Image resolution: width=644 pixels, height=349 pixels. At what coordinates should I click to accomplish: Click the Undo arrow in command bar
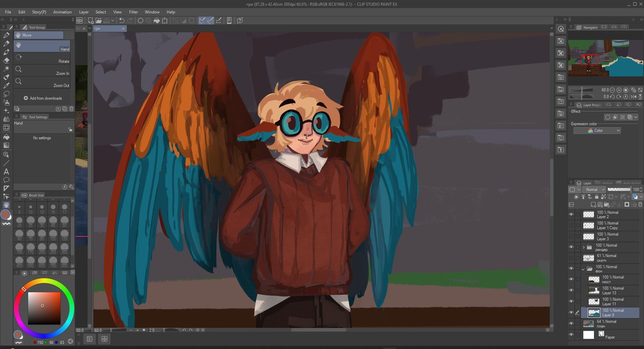122,20
